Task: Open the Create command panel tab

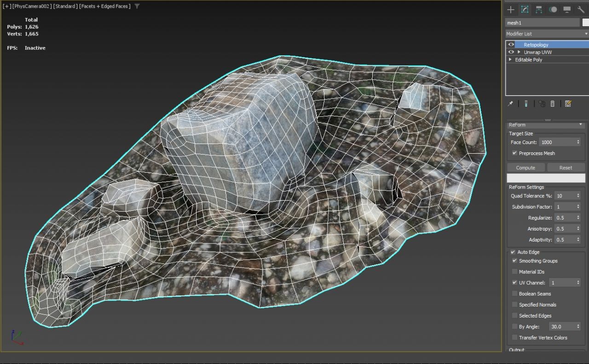Action: click(x=510, y=10)
